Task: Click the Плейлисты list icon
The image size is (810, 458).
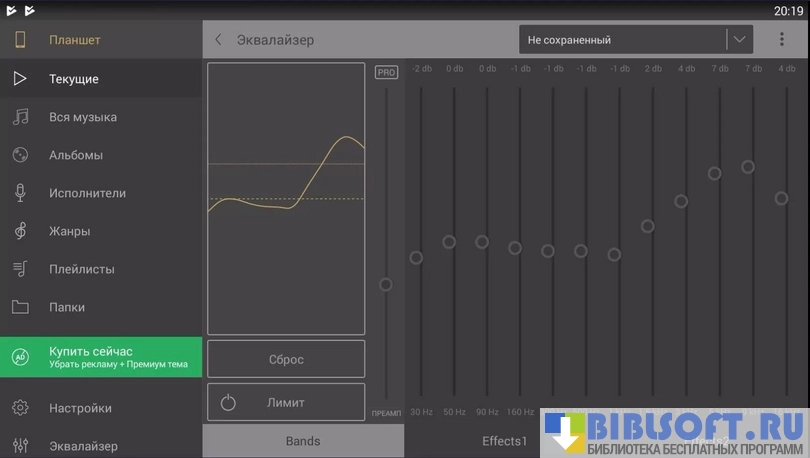Action: coord(20,269)
